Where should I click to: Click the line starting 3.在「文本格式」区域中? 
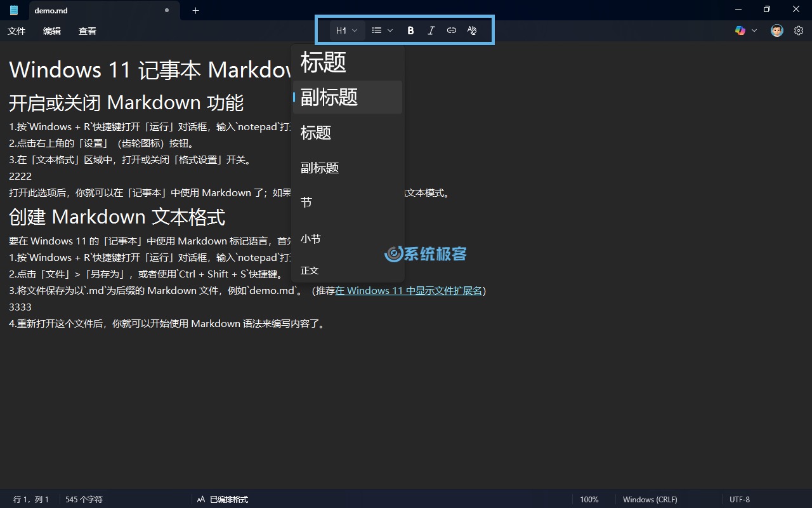pos(130,160)
